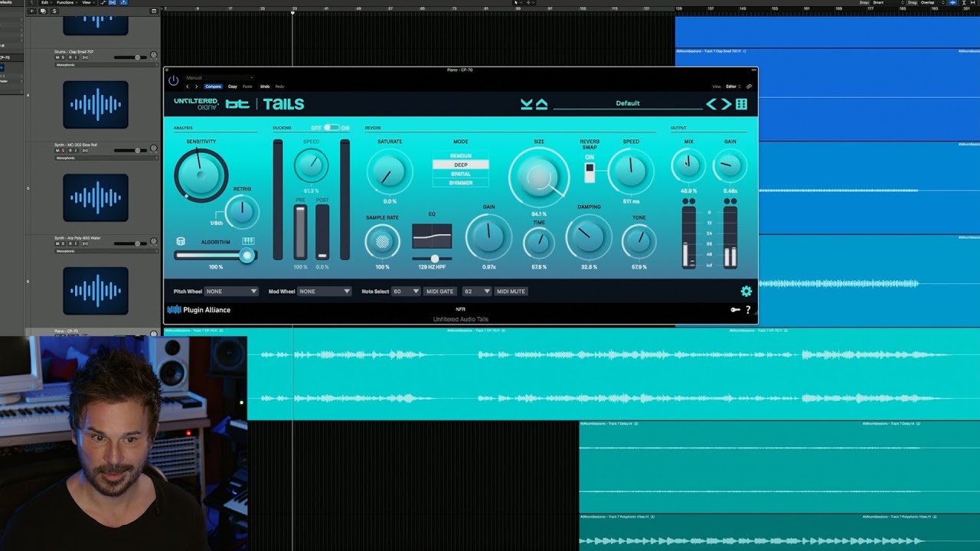Screen dimensions: 980x551
Task: Open the Tails settings gear icon
Action: 746,292
